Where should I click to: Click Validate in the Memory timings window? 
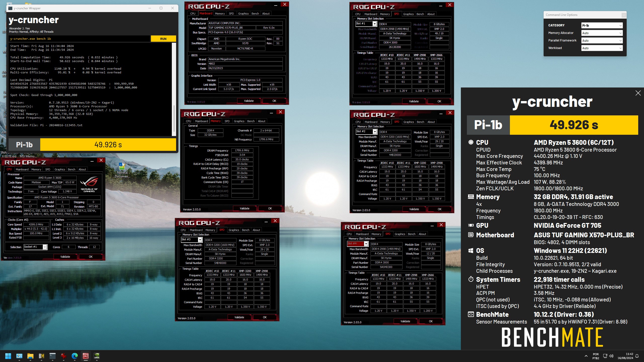245,208
